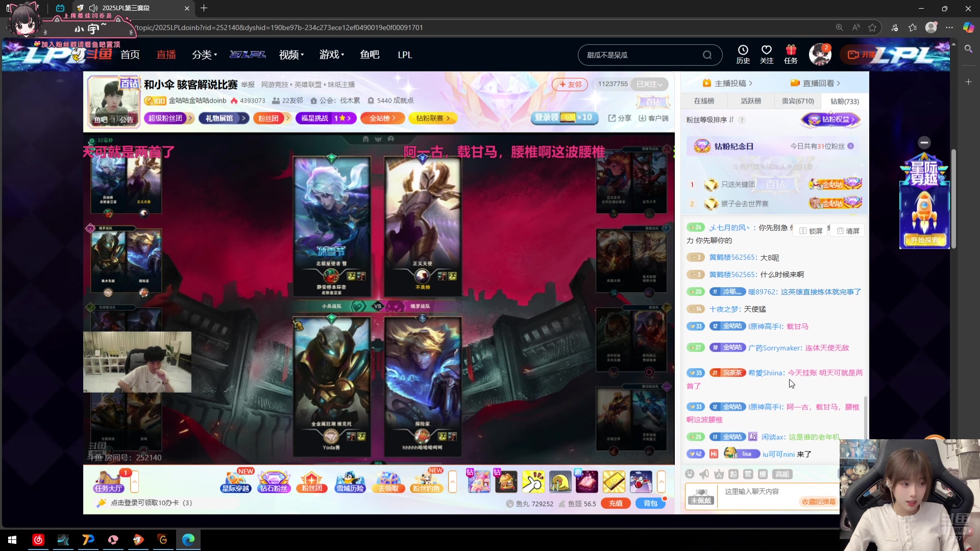The image size is (980, 551).
Task: Click 登录领 ×10 reward button
Action: click(564, 117)
